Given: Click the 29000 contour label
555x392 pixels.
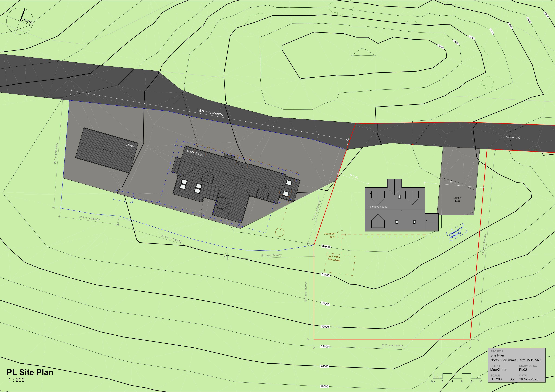Looking at the screenshot, I should click(x=325, y=346).
